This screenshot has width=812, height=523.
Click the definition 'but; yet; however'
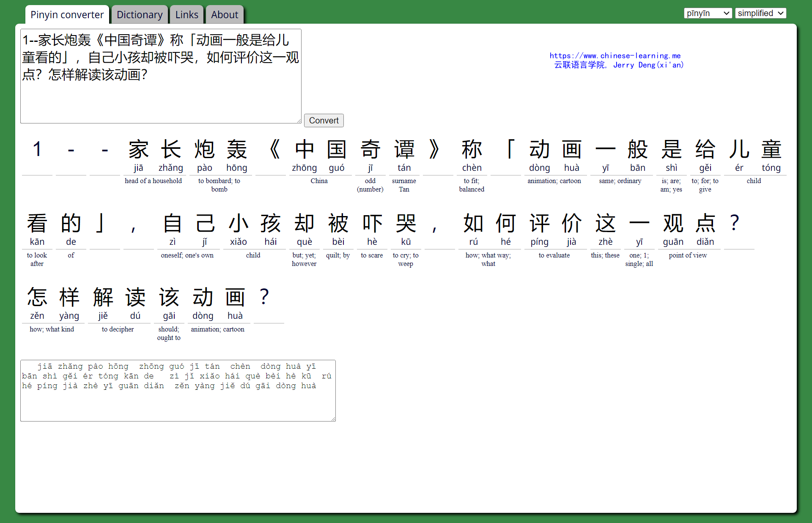pyautogui.click(x=304, y=260)
